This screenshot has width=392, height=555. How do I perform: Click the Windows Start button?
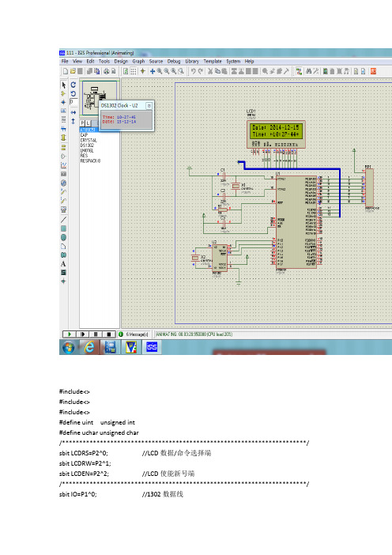tap(69, 348)
